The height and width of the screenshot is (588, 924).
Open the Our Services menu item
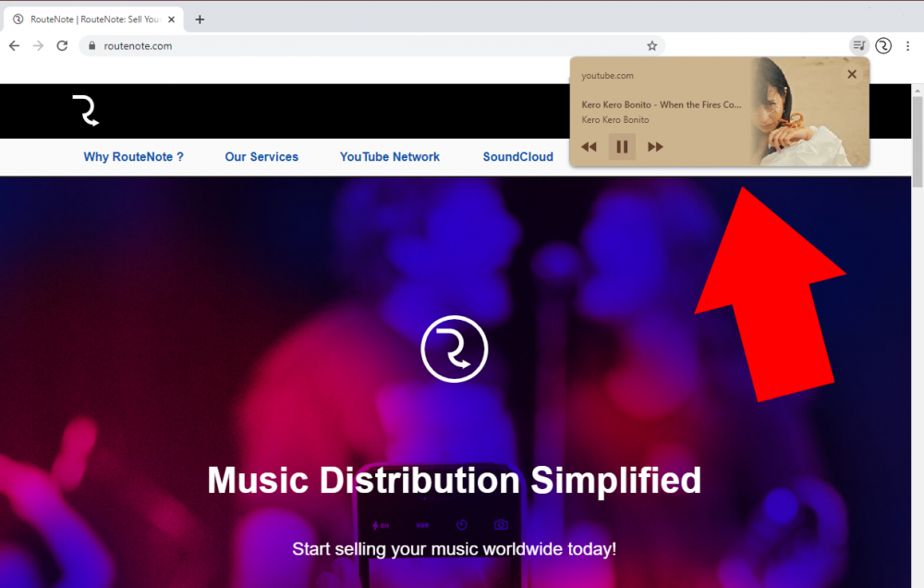pyautogui.click(x=261, y=156)
